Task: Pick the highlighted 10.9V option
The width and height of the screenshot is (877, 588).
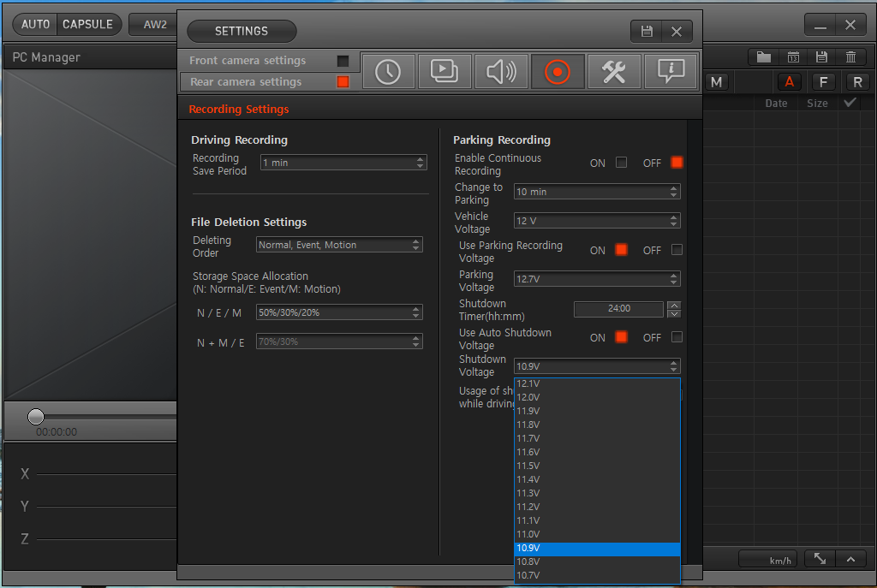Action: pyautogui.click(x=597, y=549)
